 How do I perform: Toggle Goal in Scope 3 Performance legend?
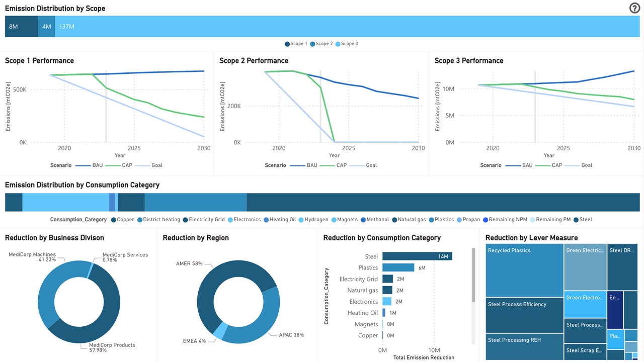tap(579, 165)
